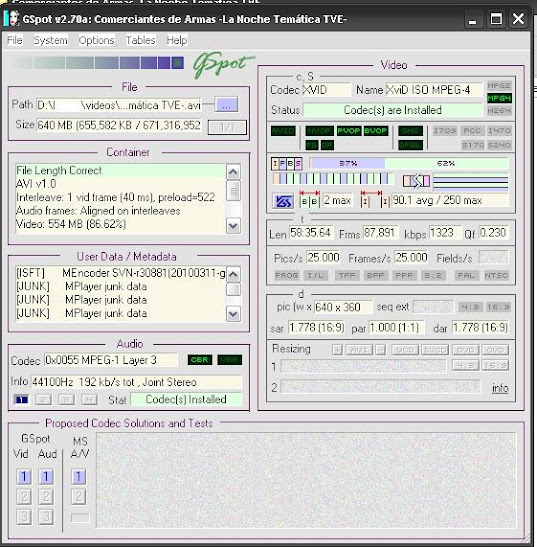The width and height of the screenshot is (537, 547).
Task: Click the file Path field
Action: tap(119, 105)
